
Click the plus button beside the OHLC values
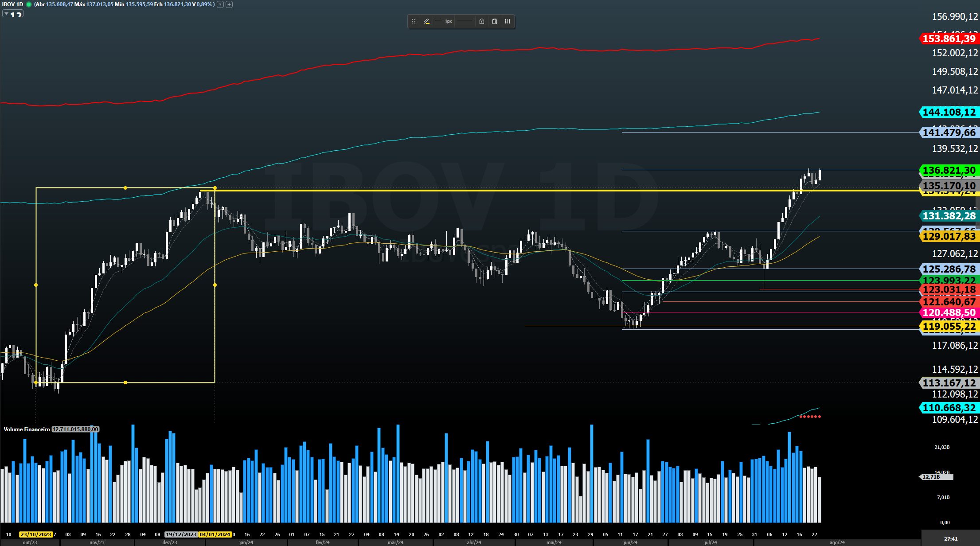[x=229, y=4]
